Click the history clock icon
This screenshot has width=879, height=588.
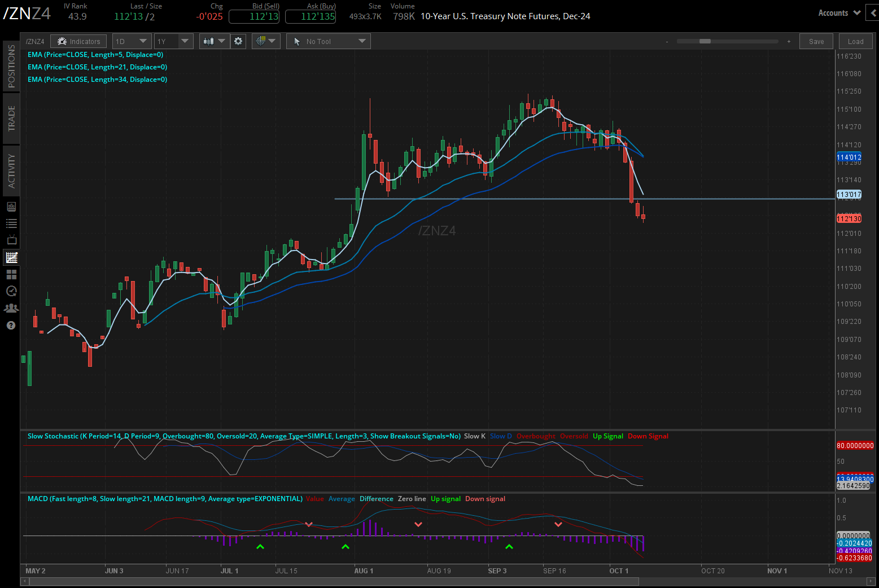click(x=11, y=291)
